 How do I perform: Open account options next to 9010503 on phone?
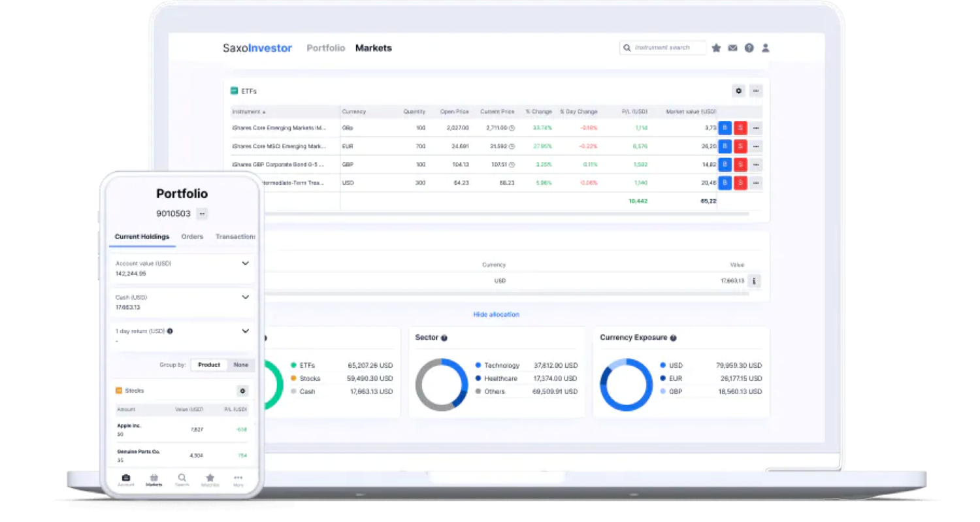(x=202, y=214)
